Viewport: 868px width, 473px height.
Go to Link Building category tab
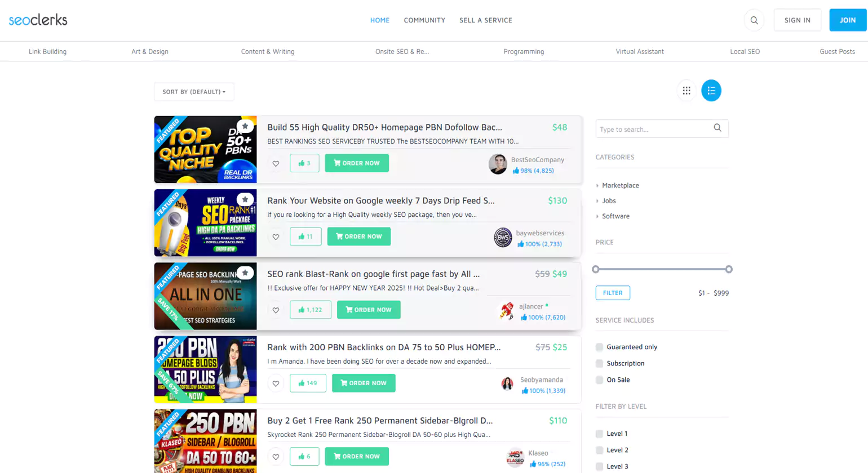47,51
